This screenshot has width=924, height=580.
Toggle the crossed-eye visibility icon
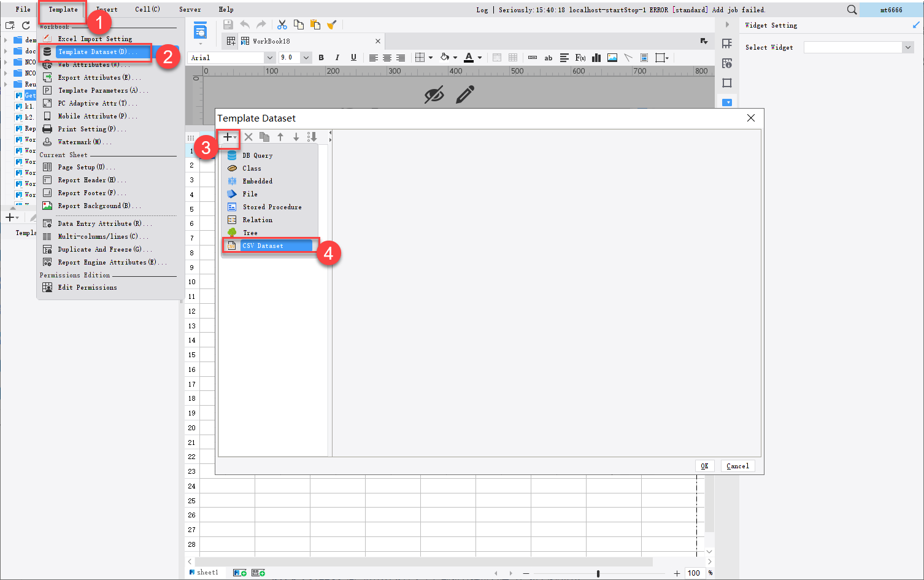[434, 95]
